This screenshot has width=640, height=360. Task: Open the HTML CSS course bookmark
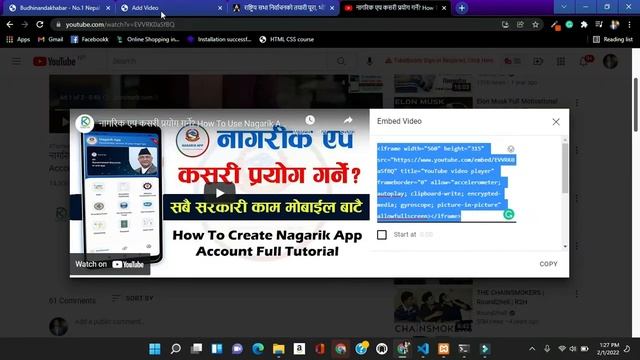(x=287, y=39)
